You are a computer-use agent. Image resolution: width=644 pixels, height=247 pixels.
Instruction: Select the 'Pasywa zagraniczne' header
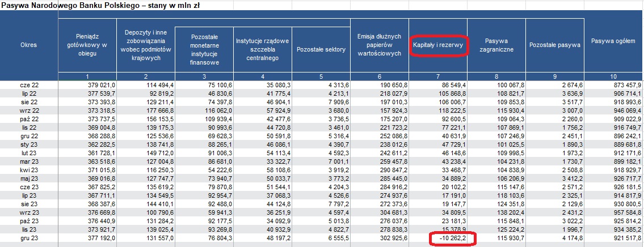[496, 45]
